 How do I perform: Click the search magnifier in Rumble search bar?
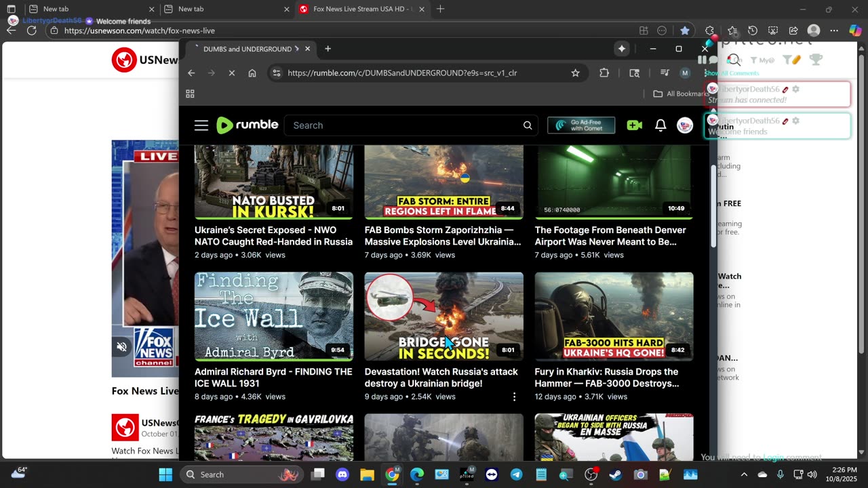click(x=528, y=125)
